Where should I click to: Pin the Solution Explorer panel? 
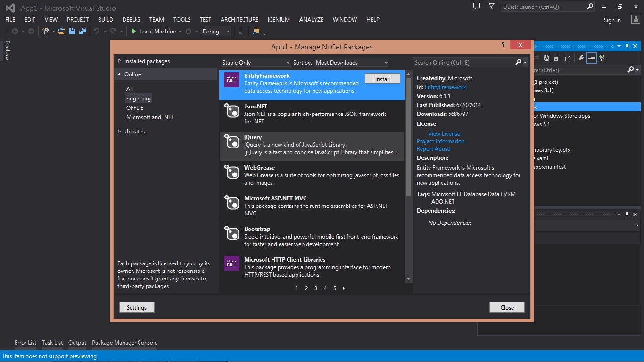point(627,46)
